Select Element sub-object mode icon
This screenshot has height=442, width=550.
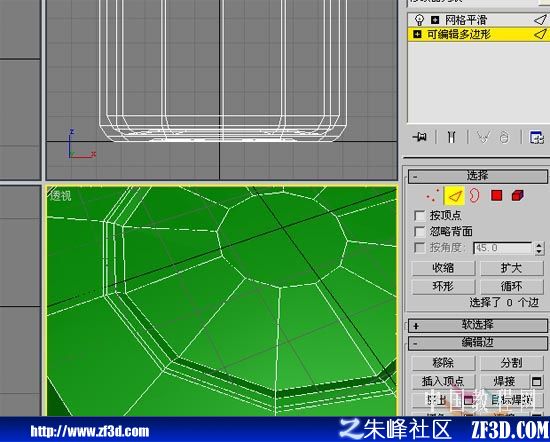(x=518, y=195)
